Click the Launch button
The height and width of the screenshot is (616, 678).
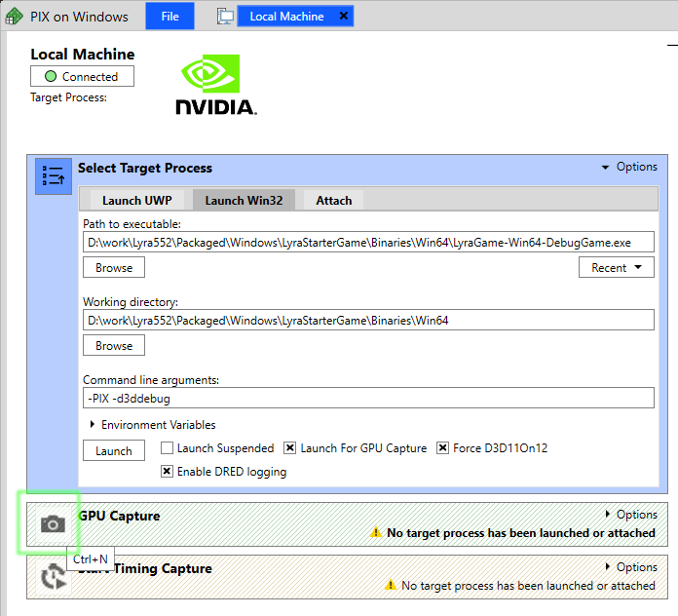[x=114, y=450]
